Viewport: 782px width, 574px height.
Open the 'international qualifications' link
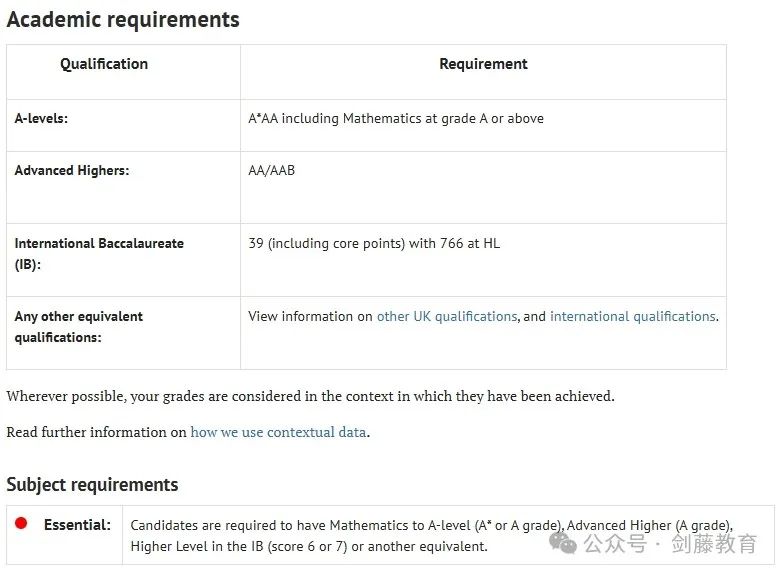click(x=633, y=317)
